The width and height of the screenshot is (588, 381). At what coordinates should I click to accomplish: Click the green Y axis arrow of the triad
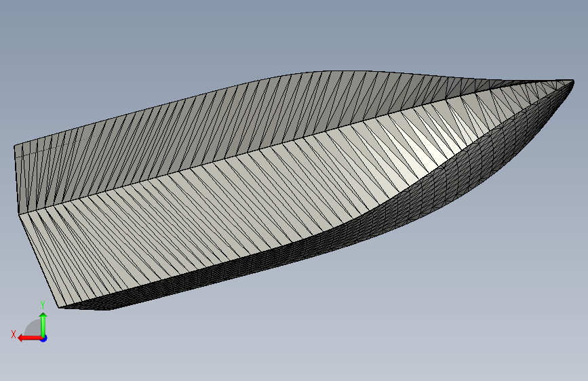43,324
